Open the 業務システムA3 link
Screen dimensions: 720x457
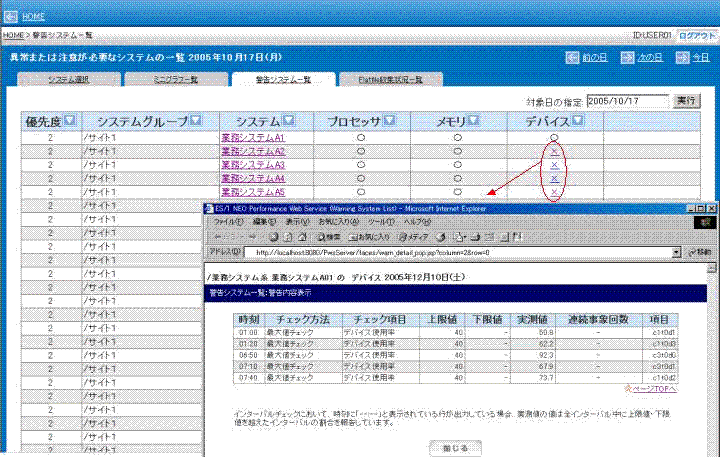(x=253, y=165)
